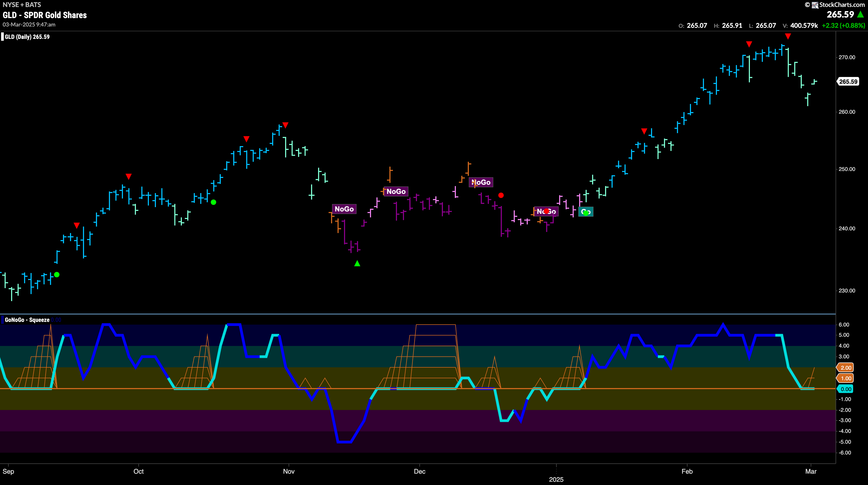Click the Volume value 400.579k
Screen dimensions: 868x485
[x=804, y=26]
